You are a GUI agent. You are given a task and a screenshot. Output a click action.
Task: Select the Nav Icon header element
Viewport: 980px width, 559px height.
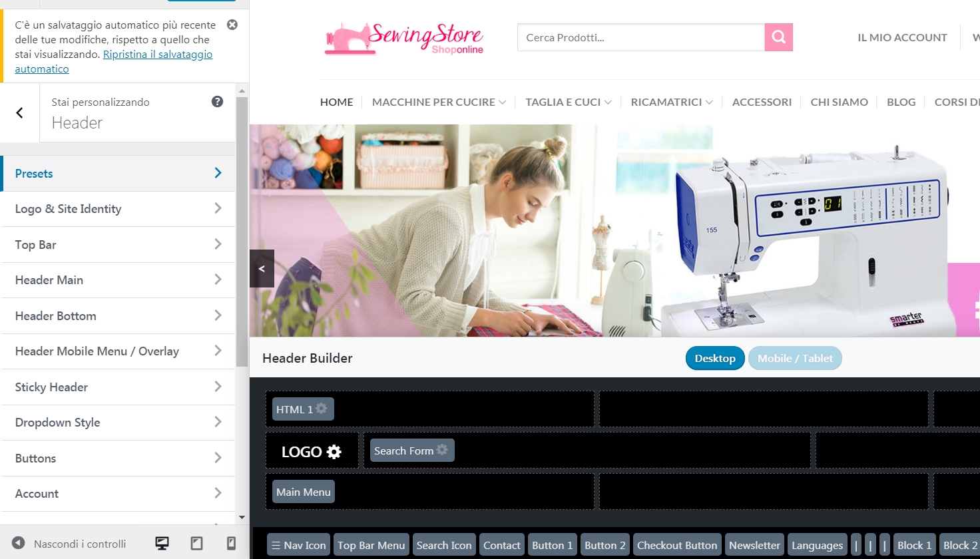(298, 545)
